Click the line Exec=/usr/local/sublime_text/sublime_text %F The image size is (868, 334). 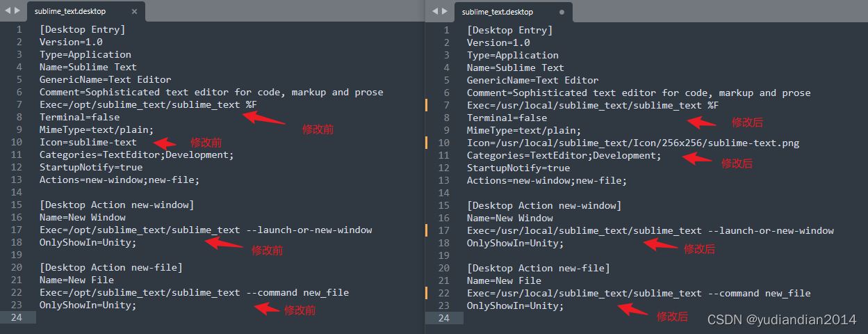(593, 105)
